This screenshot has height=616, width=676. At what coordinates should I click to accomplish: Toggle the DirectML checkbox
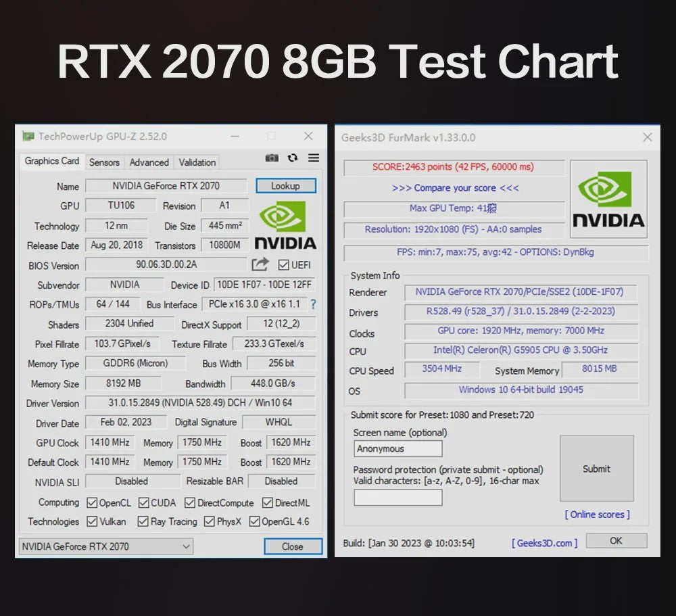click(x=267, y=502)
